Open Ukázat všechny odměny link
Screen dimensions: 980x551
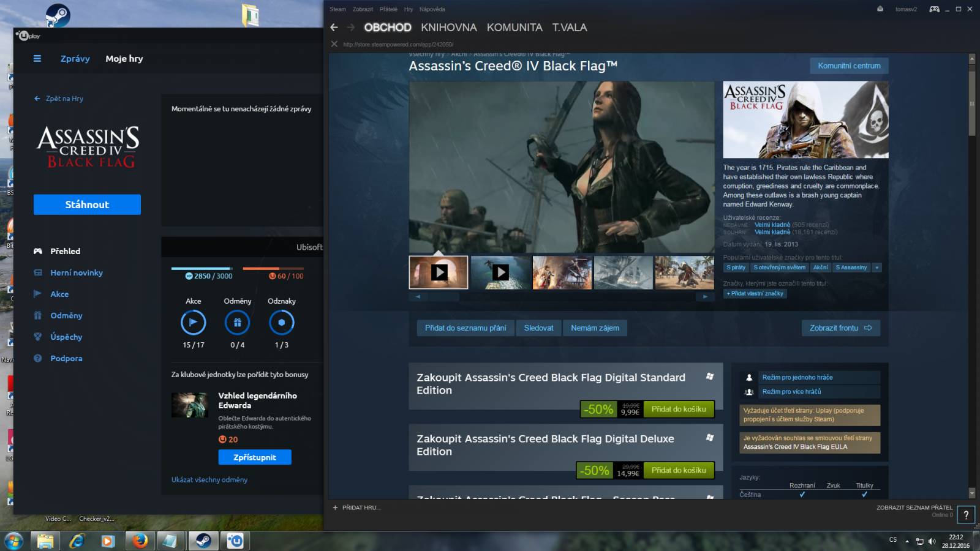tap(209, 480)
